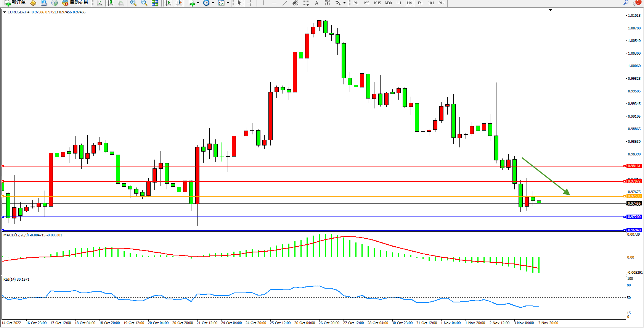Open the indicators list dropdown arrow

198,3
